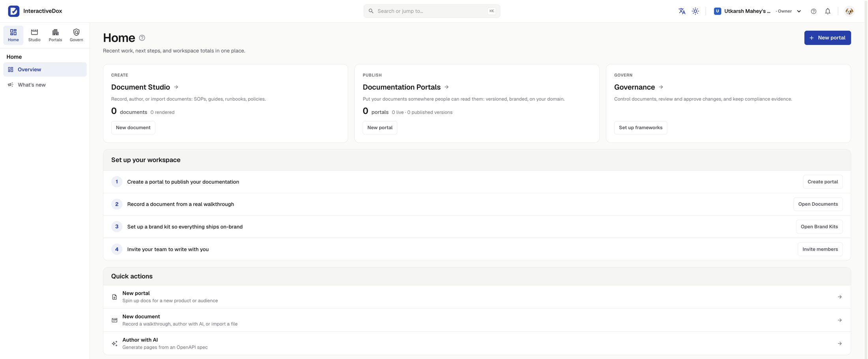Open the New portal quick action

pos(477,297)
